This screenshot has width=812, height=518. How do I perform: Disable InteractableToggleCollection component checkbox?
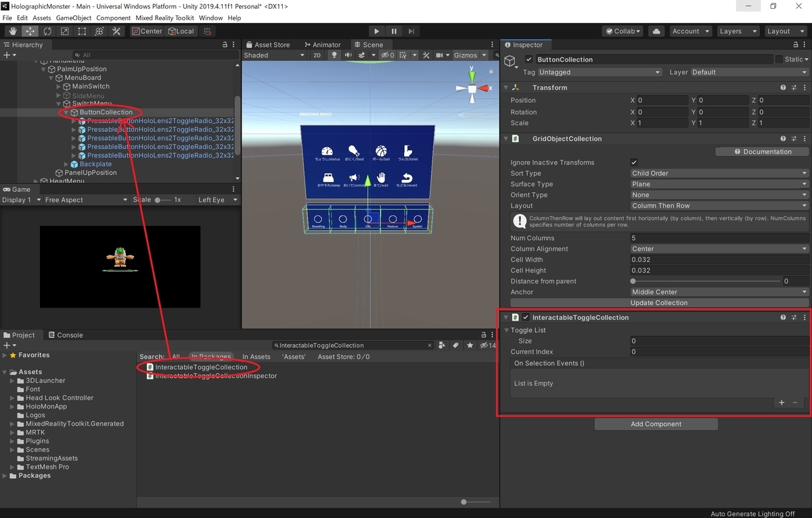(526, 317)
